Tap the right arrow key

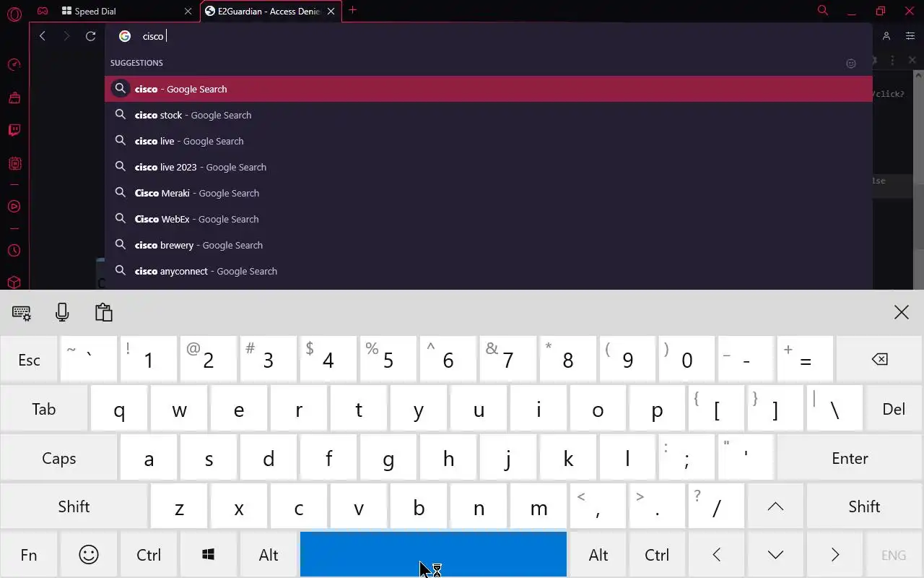[835, 555]
